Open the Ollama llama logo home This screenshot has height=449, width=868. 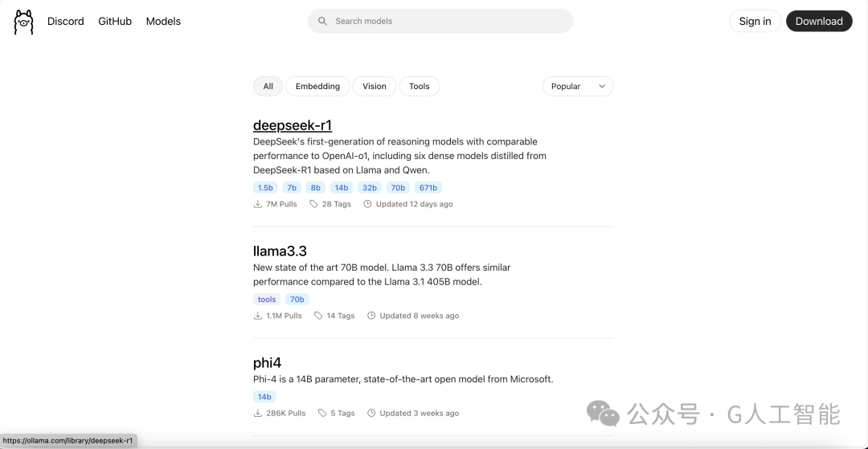pyautogui.click(x=23, y=22)
